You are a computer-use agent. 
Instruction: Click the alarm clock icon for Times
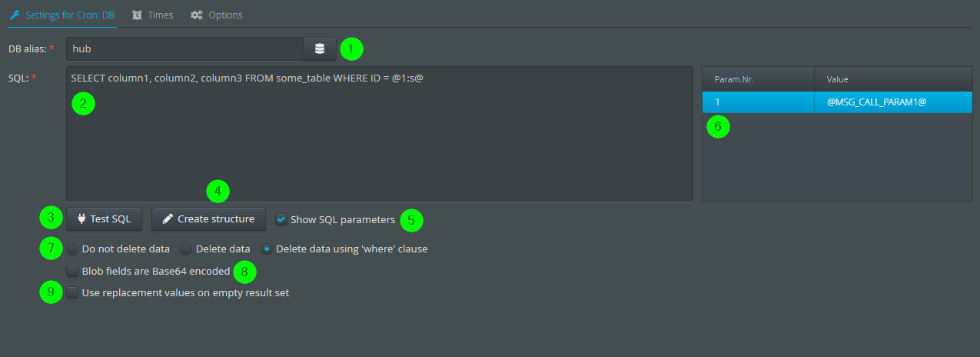137,15
